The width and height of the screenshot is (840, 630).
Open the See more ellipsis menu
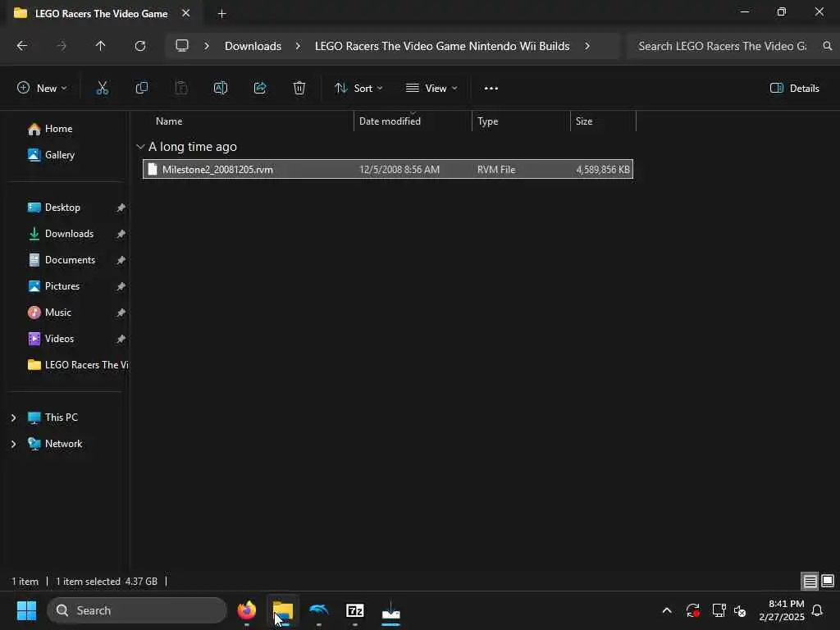coord(491,89)
